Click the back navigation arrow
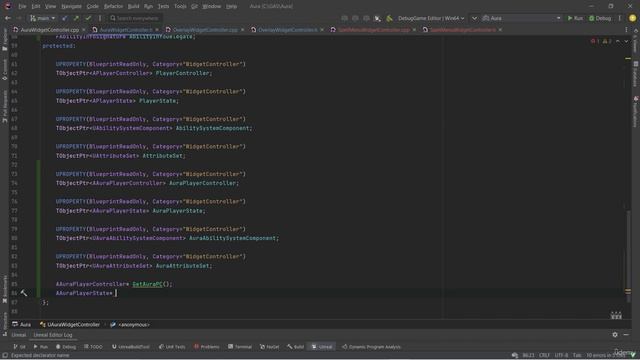640x360 pixels. click(x=8, y=18)
